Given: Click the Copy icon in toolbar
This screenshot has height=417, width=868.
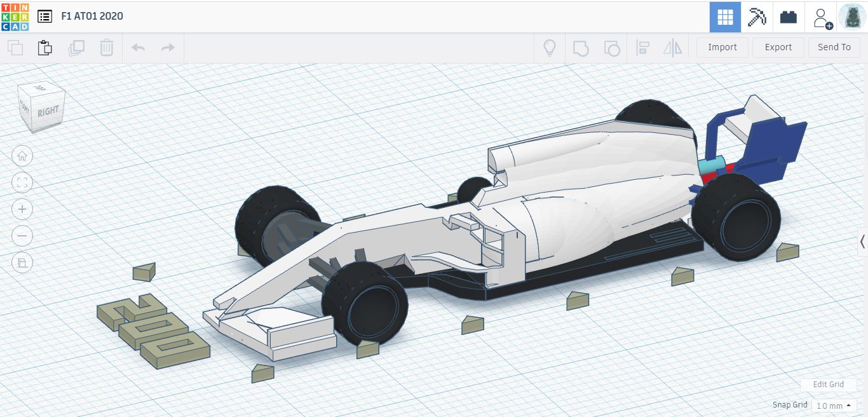Looking at the screenshot, I should tap(15, 48).
